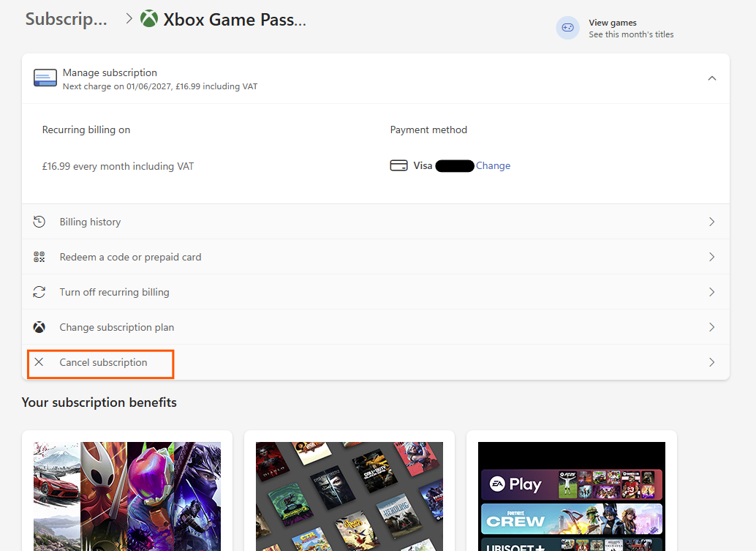Image resolution: width=756 pixels, height=551 pixels.
Task: Click the EA Play banner
Action: (572, 484)
